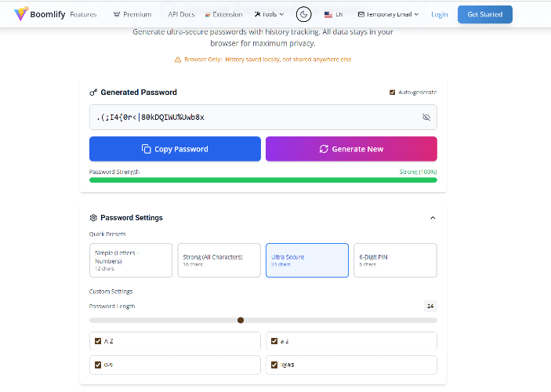Toggle digits 0-9 checkbox
The width and height of the screenshot is (551, 392).
tap(98, 365)
